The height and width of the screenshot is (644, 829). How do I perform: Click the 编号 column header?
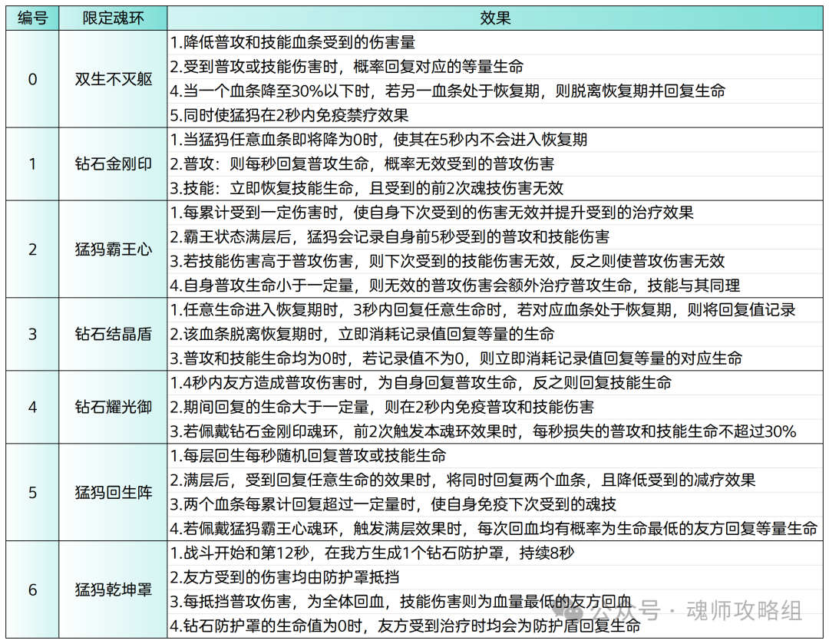pyautogui.click(x=32, y=18)
